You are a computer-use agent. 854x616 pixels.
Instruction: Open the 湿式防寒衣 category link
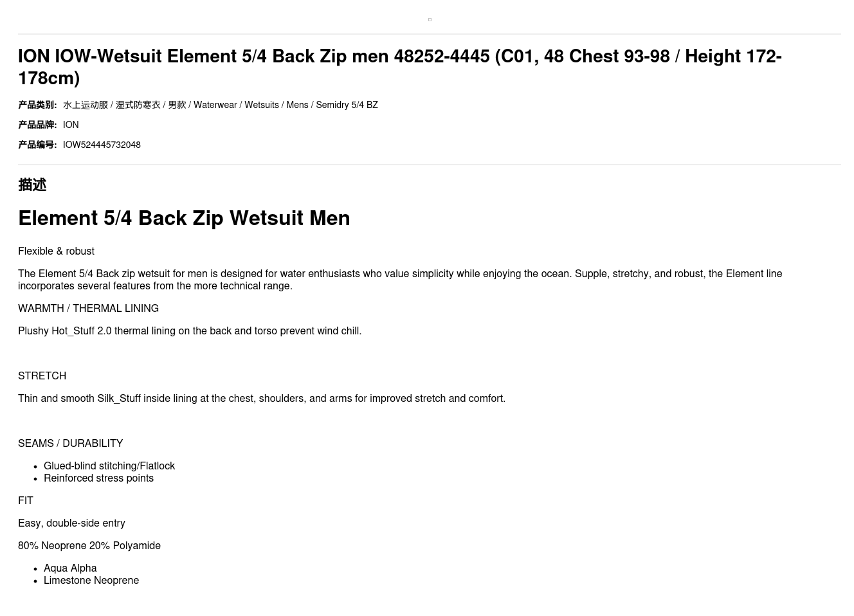(138, 105)
